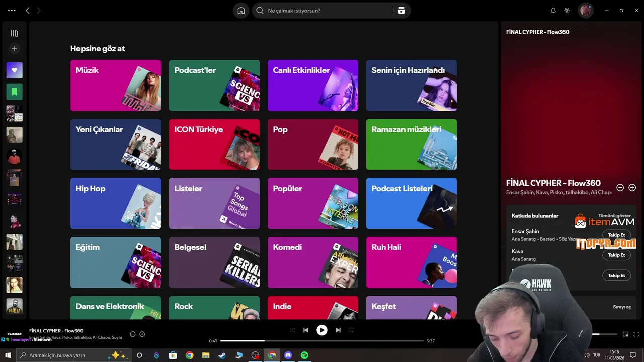
Task: Seek on the song progress bar
Action: pyautogui.click(x=322, y=341)
